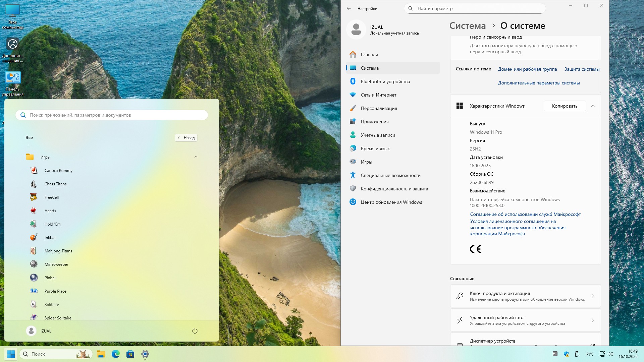Open Microsoft Store from the taskbar
The height and width of the screenshot is (362, 644).
(130, 354)
